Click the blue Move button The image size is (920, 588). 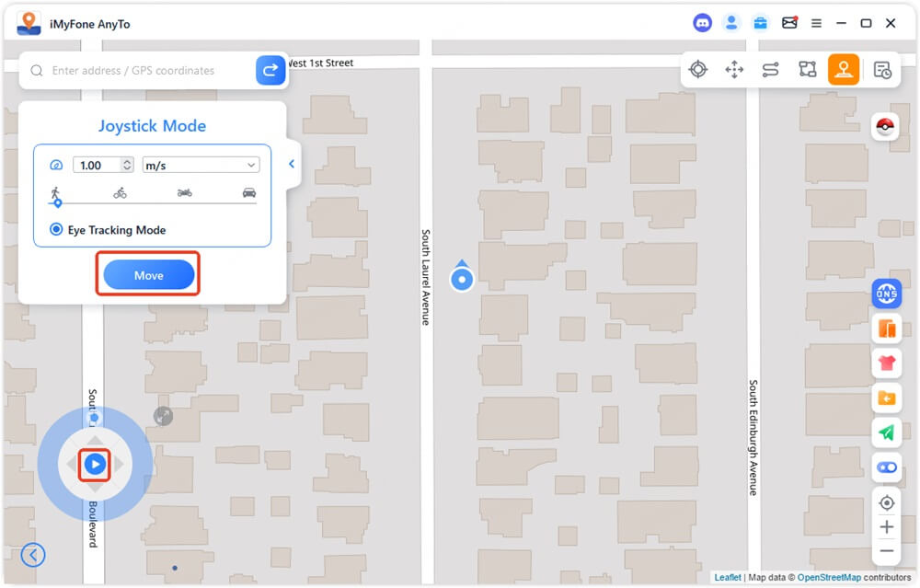(148, 275)
